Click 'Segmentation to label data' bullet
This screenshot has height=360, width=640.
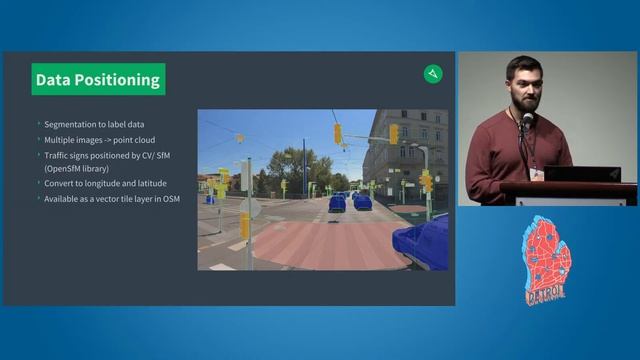[x=94, y=124]
